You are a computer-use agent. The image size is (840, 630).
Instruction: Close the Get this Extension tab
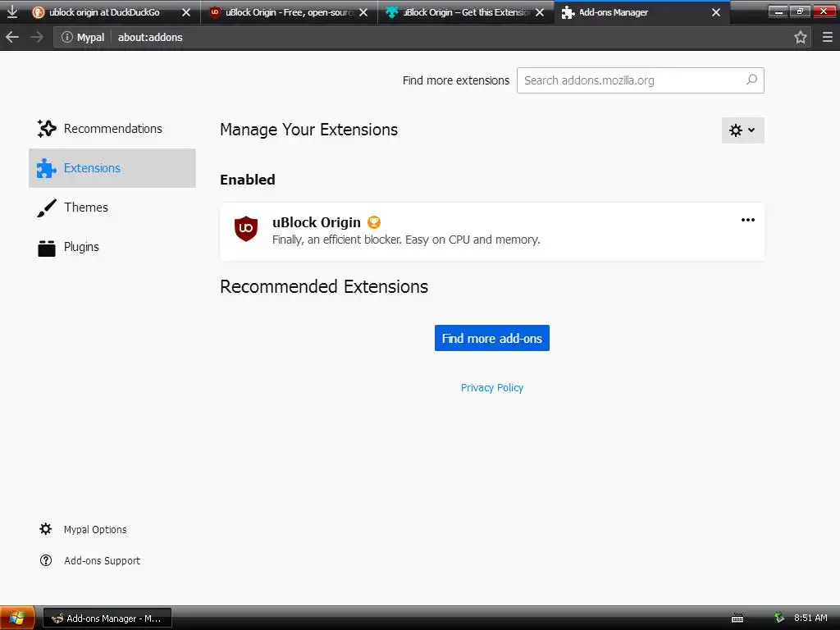tap(540, 11)
